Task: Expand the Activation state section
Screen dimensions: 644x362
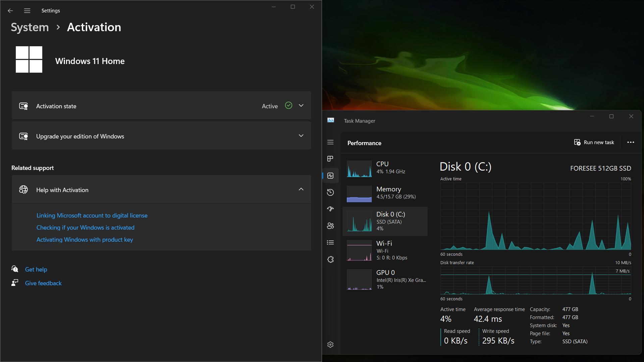Action: pos(301,106)
